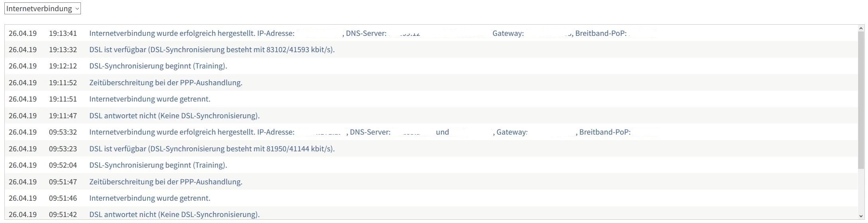Click the scrollbar up arrow
This screenshot has height=223, width=868.
click(861, 28)
